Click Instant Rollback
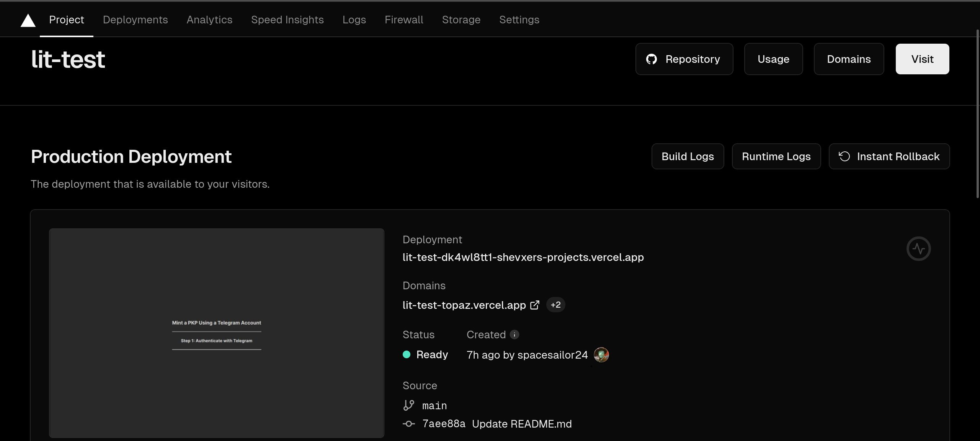Screen dimensions: 980x441 889,156
